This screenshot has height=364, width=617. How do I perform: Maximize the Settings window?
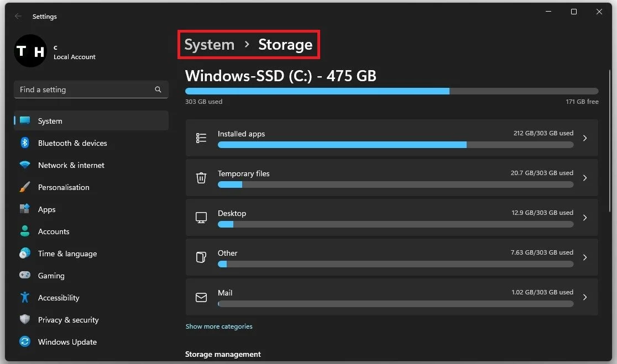point(574,12)
